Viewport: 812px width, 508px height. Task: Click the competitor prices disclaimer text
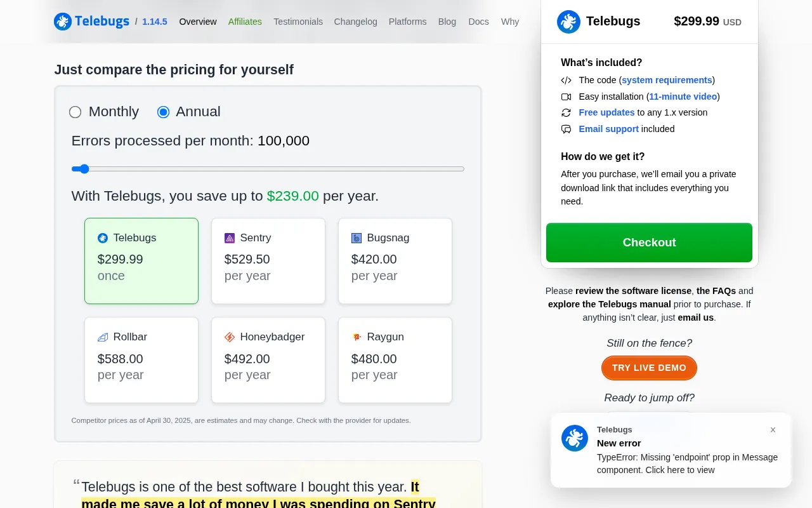coord(241,420)
